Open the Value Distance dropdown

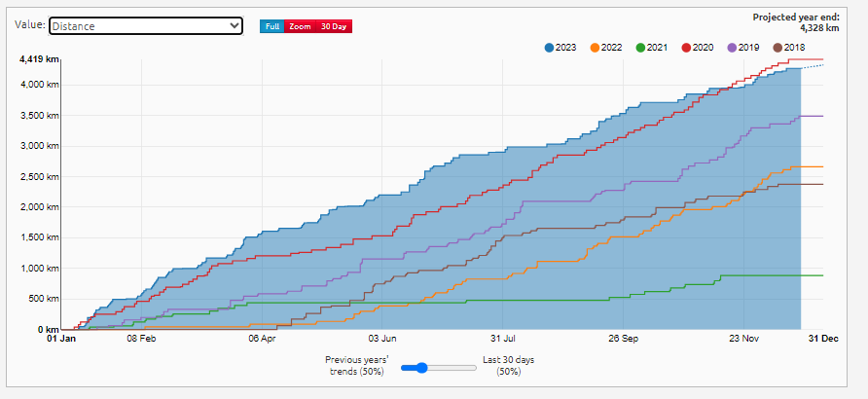click(x=145, y=26)
